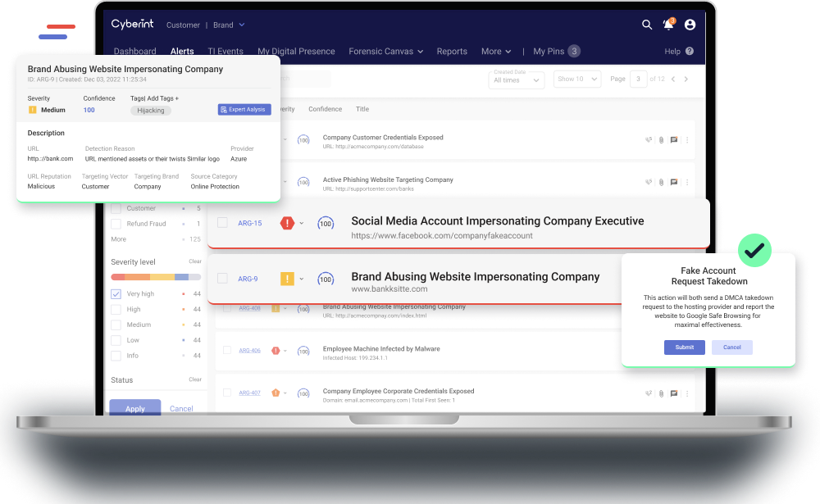
Task: Click the attachment paperclip in Company Customer Credentials row
Action: [662, 140]
